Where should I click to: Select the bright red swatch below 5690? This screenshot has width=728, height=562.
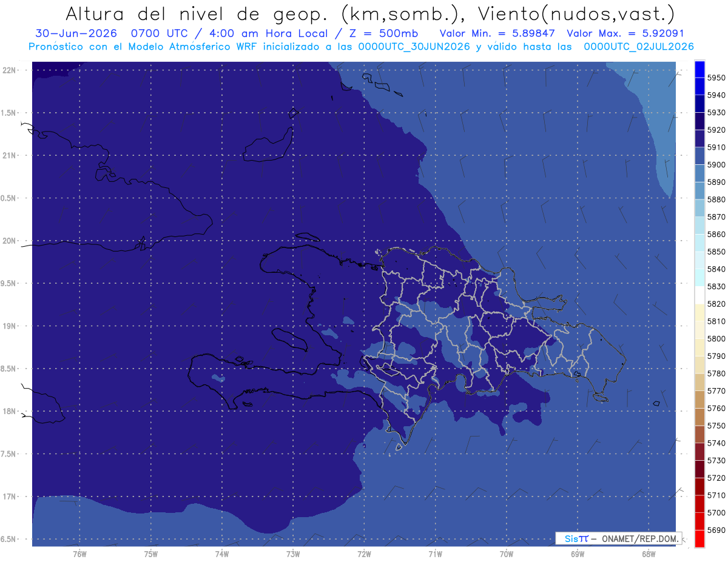pos(699,538)
